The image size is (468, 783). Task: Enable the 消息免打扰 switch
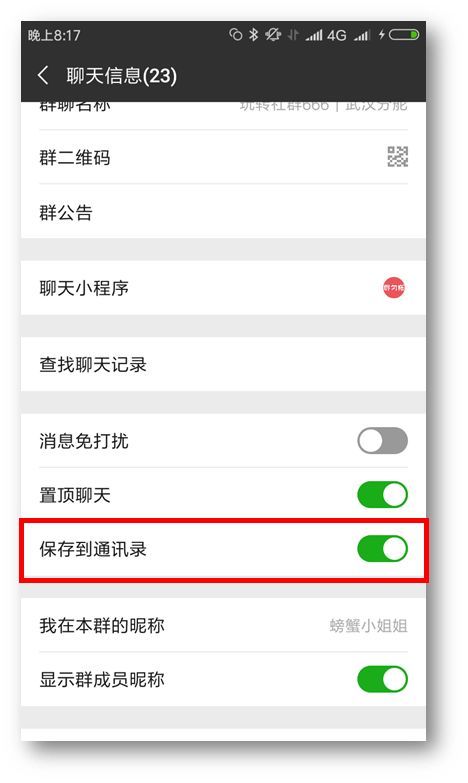coord(383,440)
